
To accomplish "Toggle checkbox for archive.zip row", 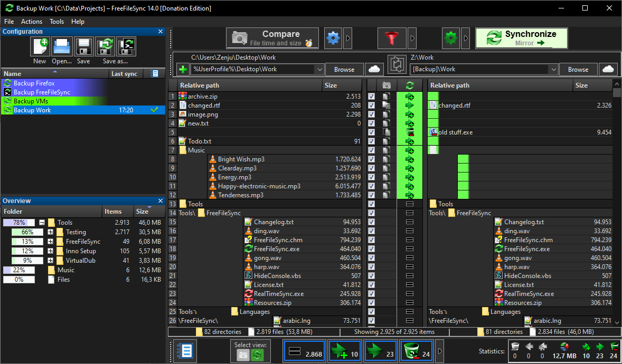I will [x=371, y=97].
